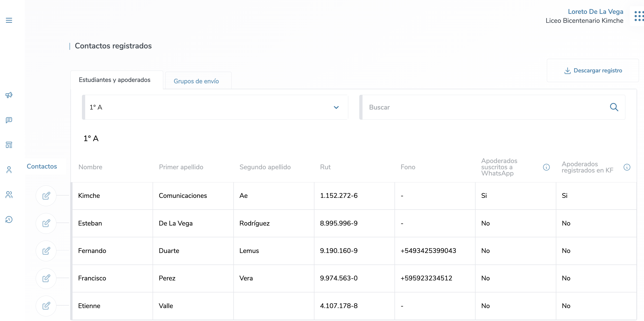
Task: Open the apps grid dots icon
Action: (639, 16)
